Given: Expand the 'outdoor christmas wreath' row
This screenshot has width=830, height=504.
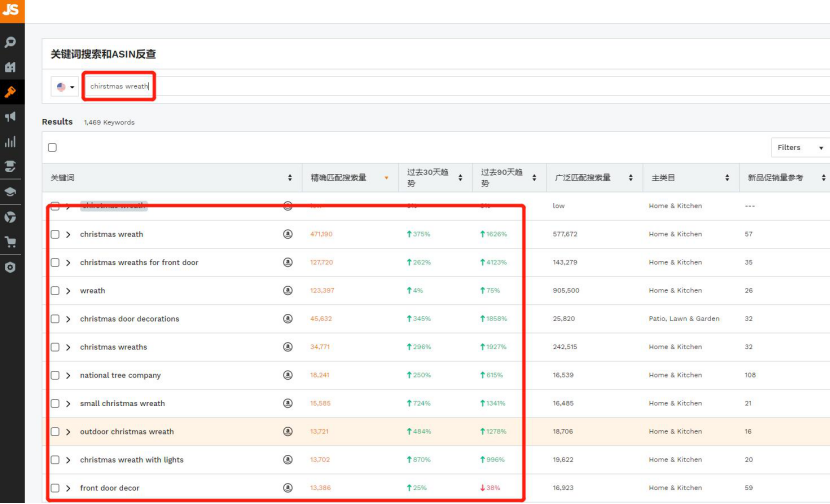Looking at the screenshot, I should (68, 432).
